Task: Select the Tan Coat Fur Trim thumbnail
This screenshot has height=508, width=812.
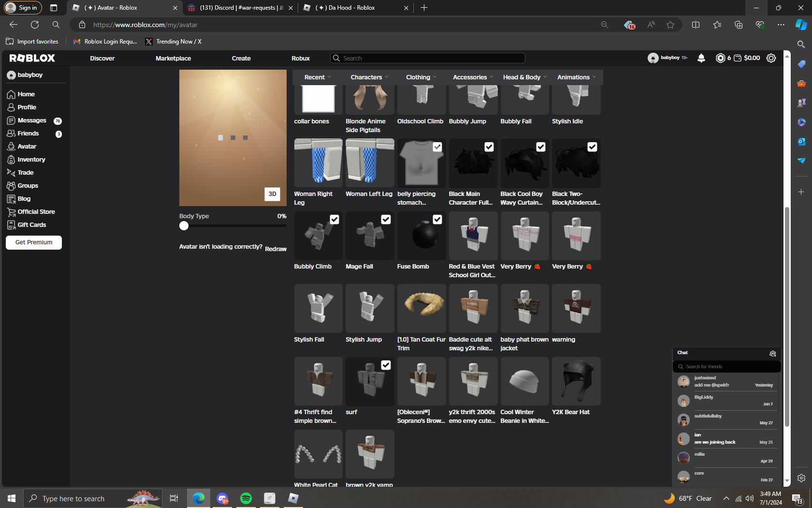Action: click(421, 308)
